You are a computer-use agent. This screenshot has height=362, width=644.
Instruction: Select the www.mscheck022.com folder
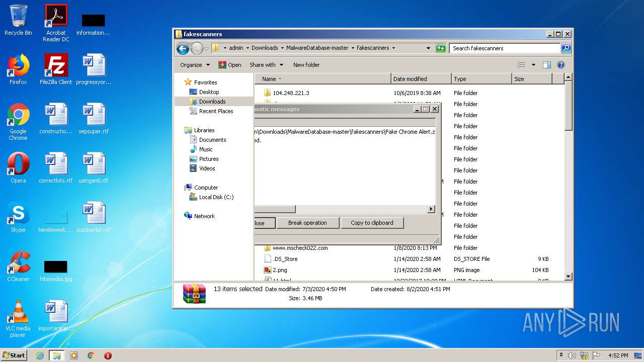tap(300, 248)
